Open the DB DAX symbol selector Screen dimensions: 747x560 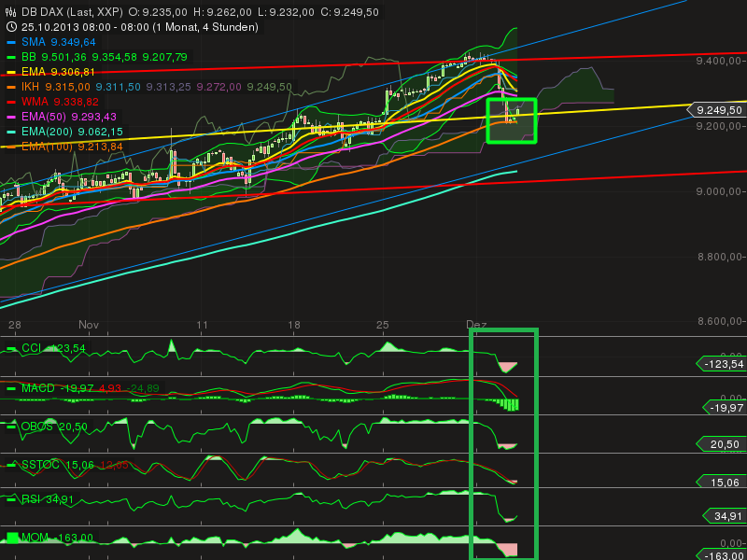(x=42, y=10)
